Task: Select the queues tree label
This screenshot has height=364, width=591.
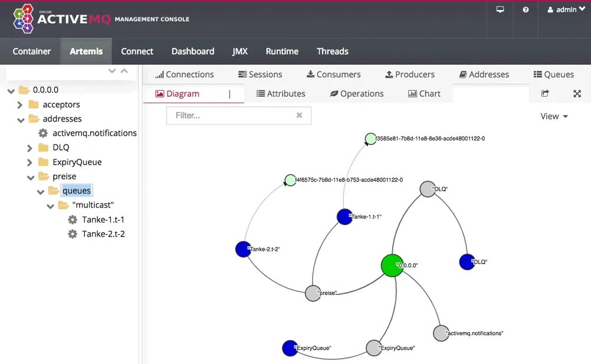Action: [77, 191]
